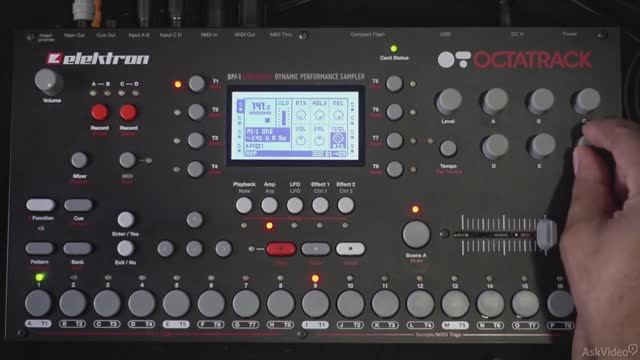Touch data entry knob D

pos(494,147)
